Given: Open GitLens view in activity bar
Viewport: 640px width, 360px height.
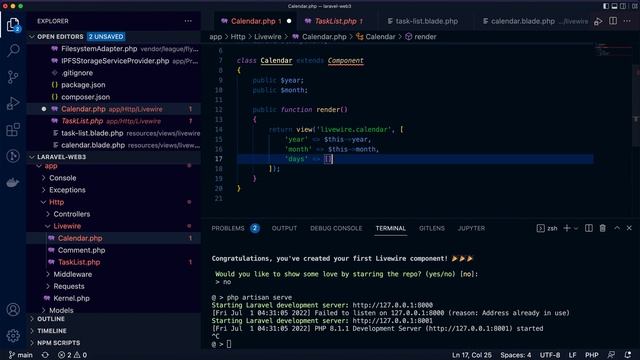Looking at the screenshot, I should click(x=13, y=156).
